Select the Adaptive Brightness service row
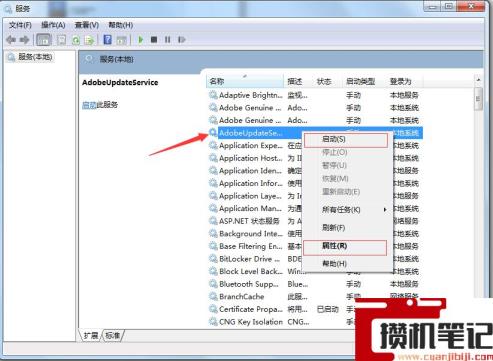Image resolution: width=493 pixels, height=361 pixels. [x=314, y=95]
